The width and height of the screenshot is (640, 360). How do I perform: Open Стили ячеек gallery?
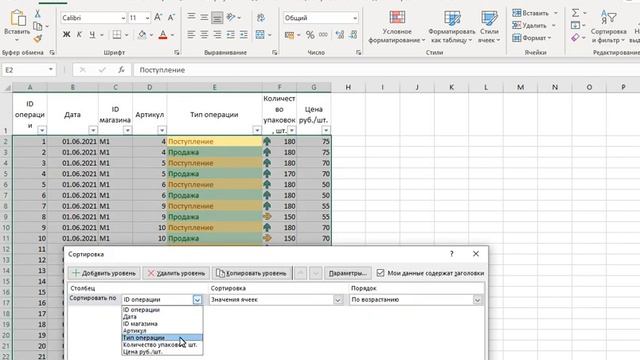[x=489, y=27]
